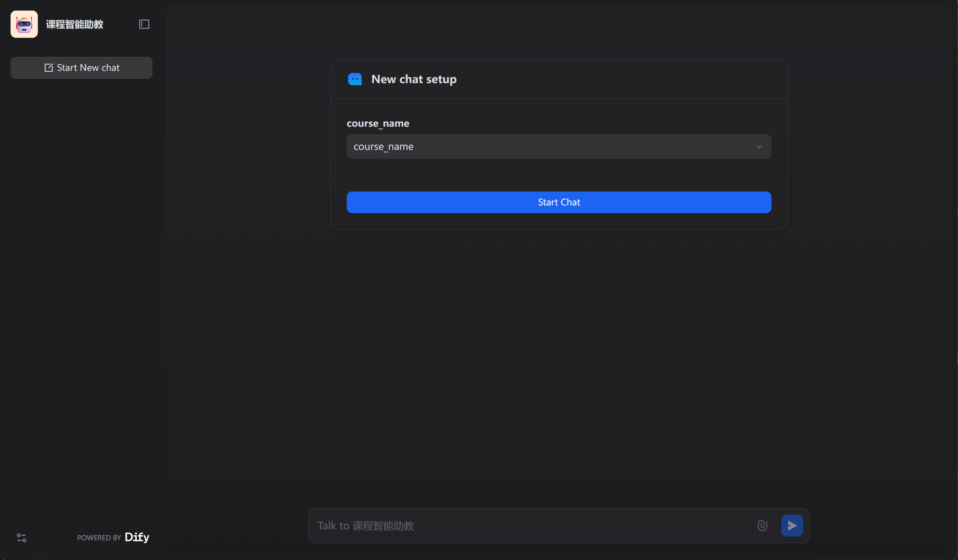Viewport: 958px width, 560px height.
Task: Click Start New chat button
Action: tap(81, 68)
